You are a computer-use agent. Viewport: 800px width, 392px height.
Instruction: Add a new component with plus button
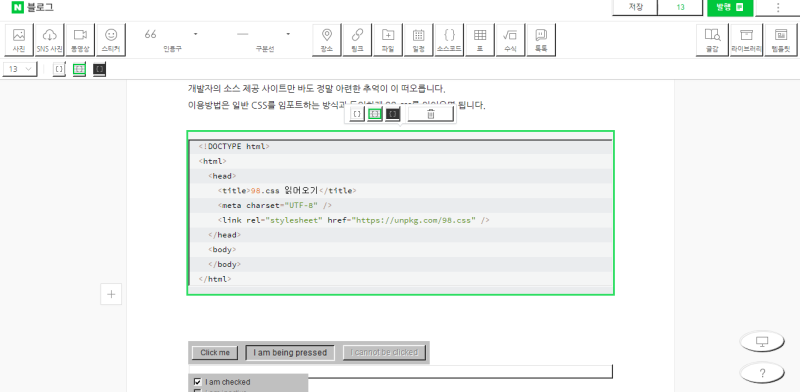point(111,294)
